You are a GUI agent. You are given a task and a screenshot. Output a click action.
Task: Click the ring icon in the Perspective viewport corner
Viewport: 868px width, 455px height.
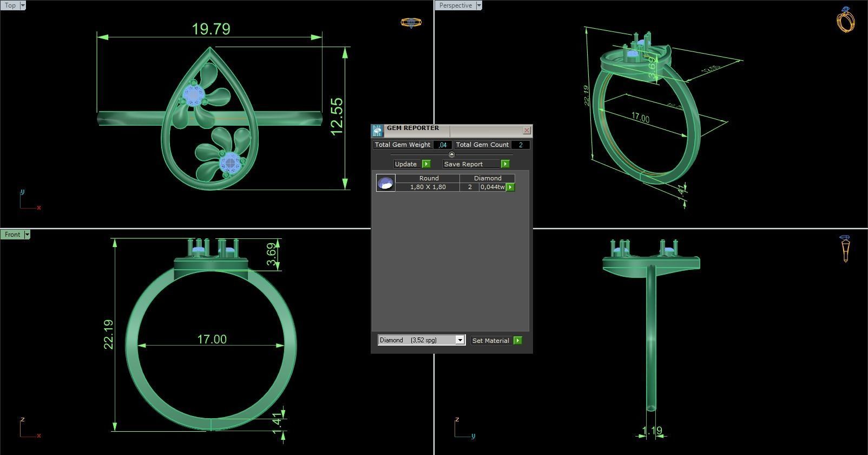pyautogui.click(x=845, y=19)
